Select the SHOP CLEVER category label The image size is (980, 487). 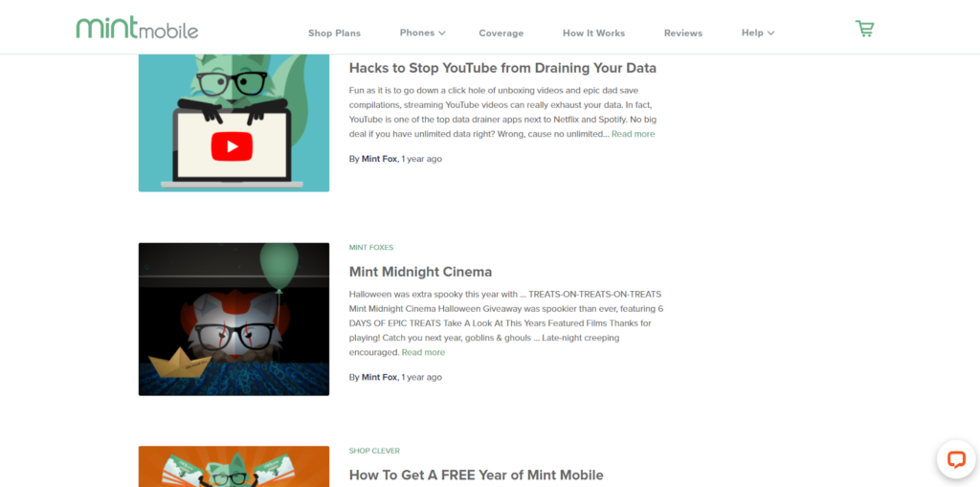(x=374, y=451)
